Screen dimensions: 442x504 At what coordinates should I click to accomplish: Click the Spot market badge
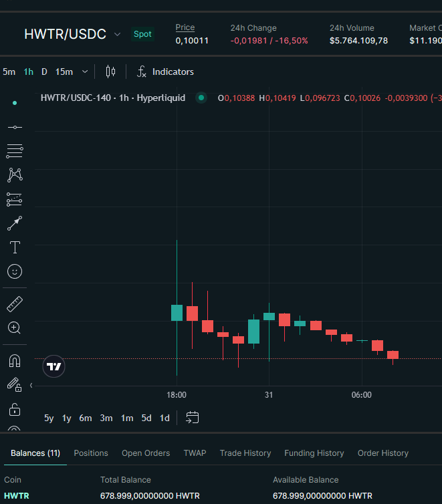pos(142,34)
